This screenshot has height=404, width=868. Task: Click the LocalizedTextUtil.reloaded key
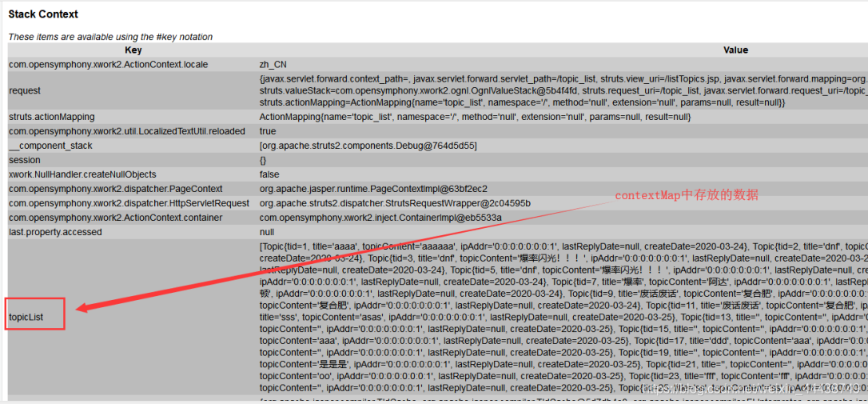pyautogui.click(x=127, y=131)
